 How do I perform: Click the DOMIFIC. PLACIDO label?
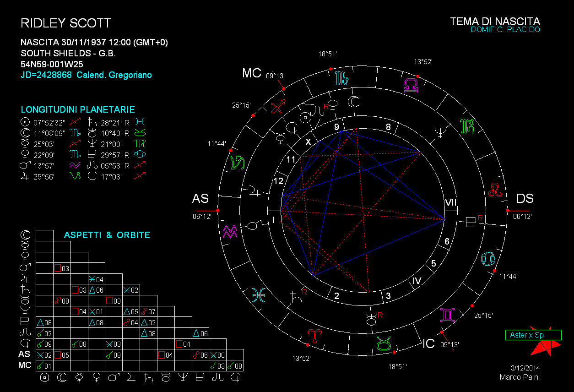point(505,30)
